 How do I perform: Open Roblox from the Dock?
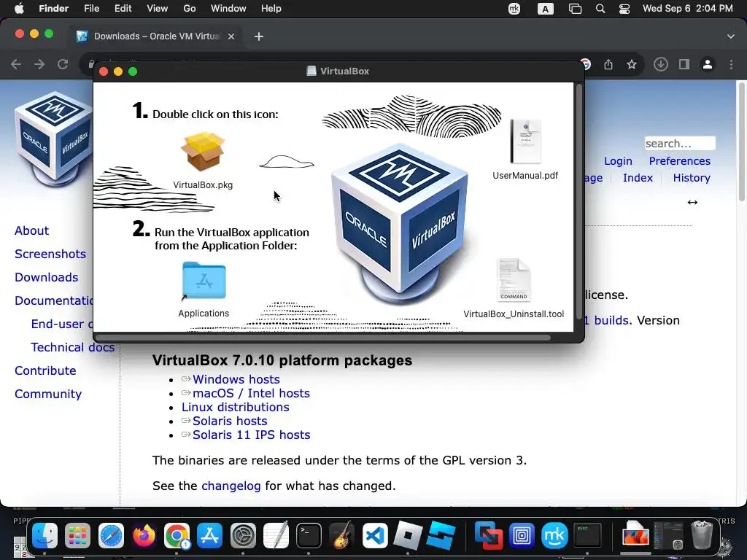(x=408, y=535)
